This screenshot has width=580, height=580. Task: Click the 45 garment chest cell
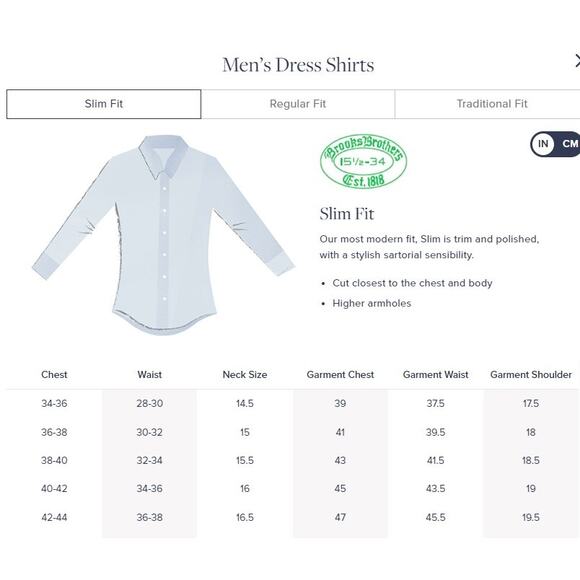(340, 489)
